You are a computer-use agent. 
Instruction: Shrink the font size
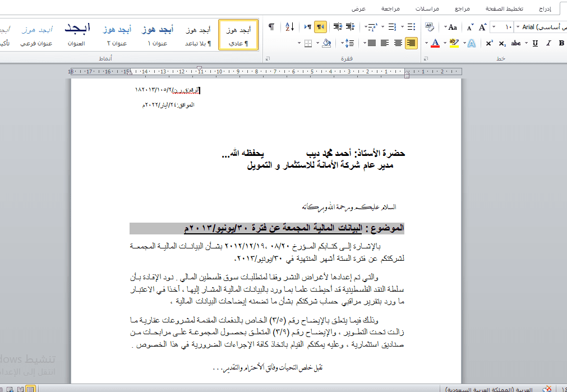click(470, 27)
